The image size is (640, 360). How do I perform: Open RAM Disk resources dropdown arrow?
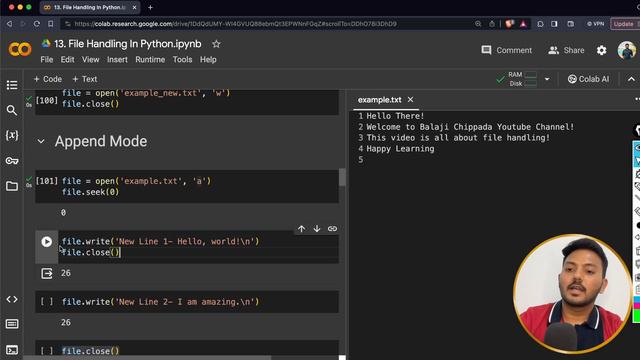click(547, 79)
